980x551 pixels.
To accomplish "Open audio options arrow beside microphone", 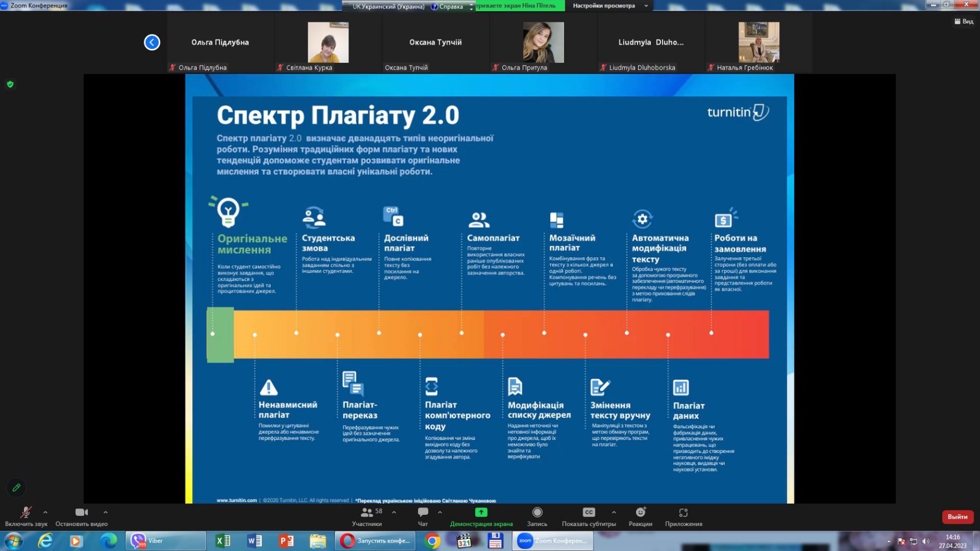I will 45,512.
